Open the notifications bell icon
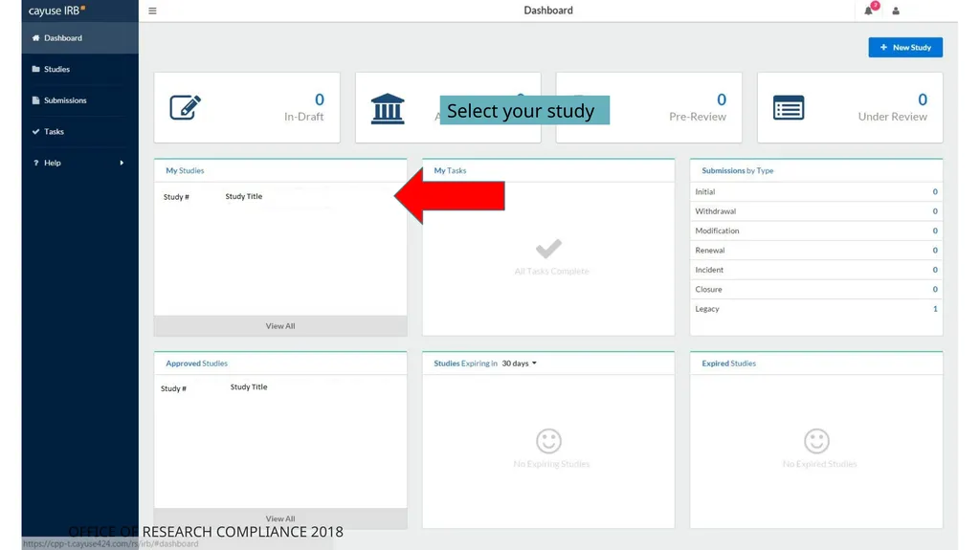 click(869, 11)
